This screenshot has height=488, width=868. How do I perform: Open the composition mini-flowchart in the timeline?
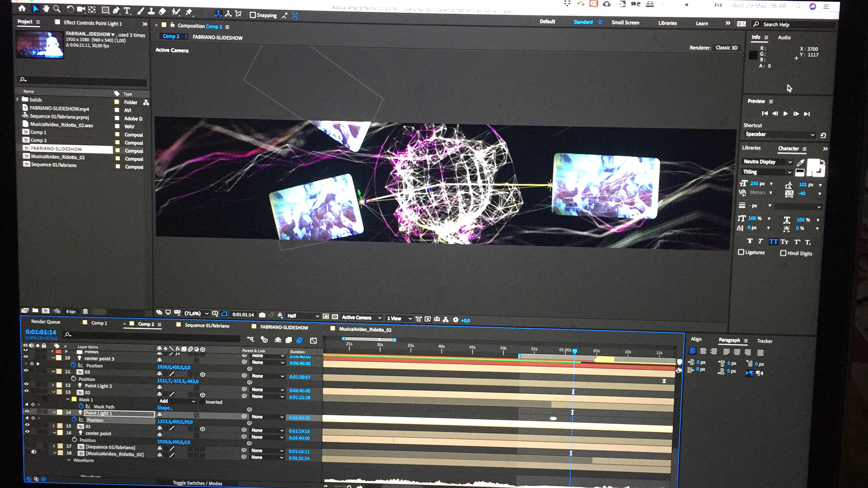(x=250, y=339)
